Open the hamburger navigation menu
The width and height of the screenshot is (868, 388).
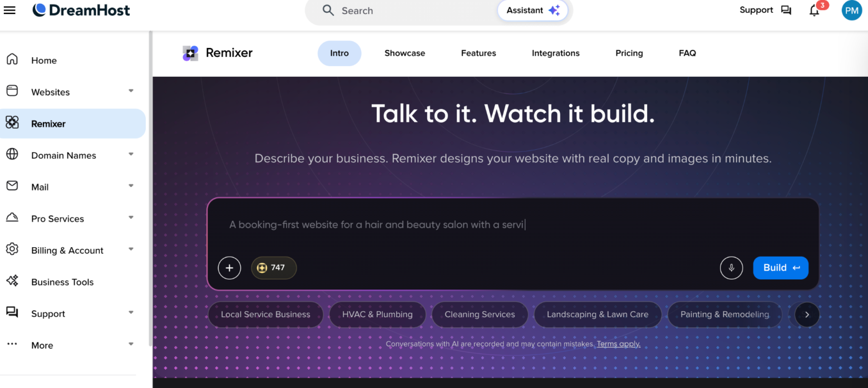tap(9, 10)
